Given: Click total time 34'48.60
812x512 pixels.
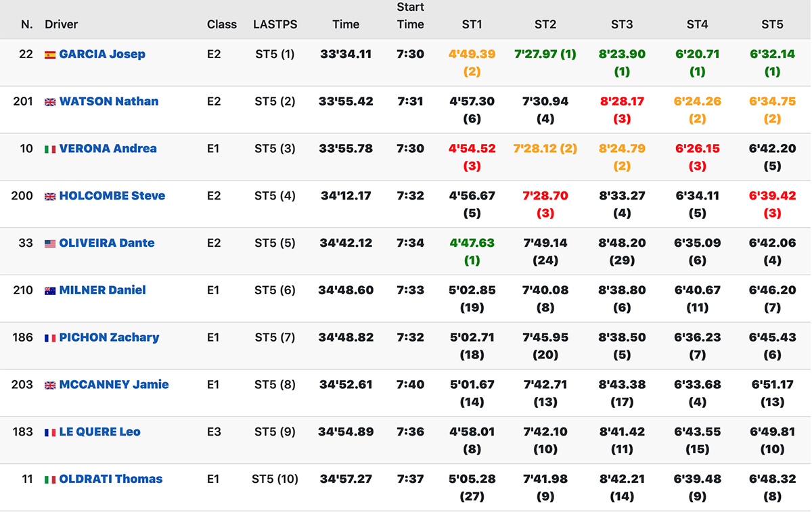Looking at the screenshot, I should [346, 290].
